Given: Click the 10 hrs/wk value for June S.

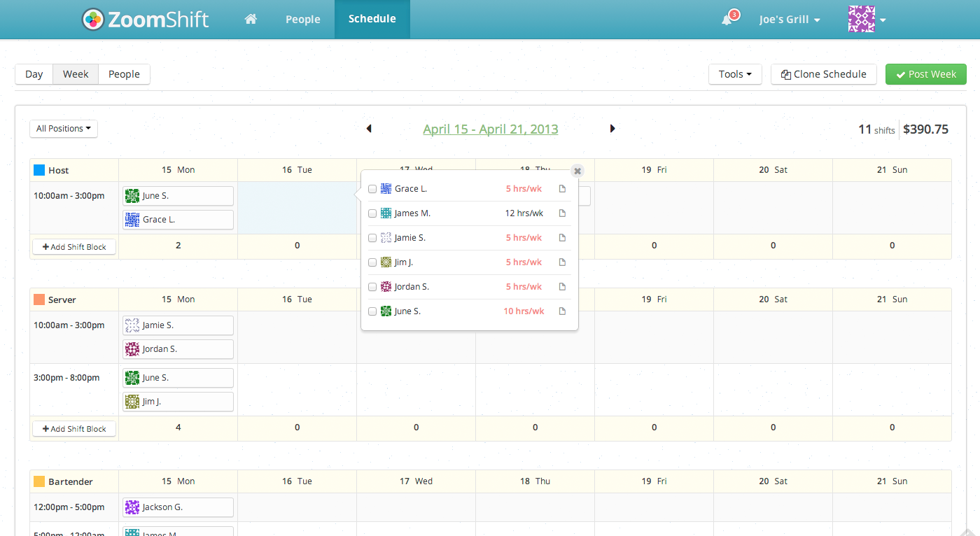Looking at the screenshot, I should coord(524,311).
